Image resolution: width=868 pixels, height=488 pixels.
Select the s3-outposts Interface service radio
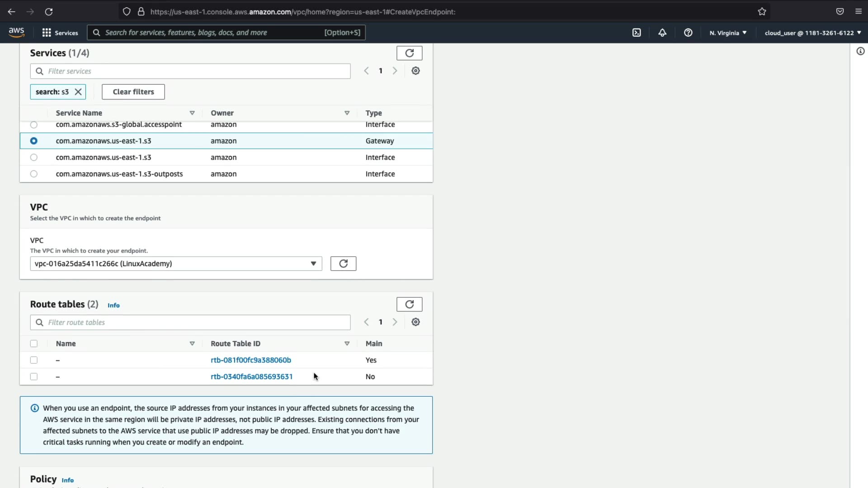(34, 174)
